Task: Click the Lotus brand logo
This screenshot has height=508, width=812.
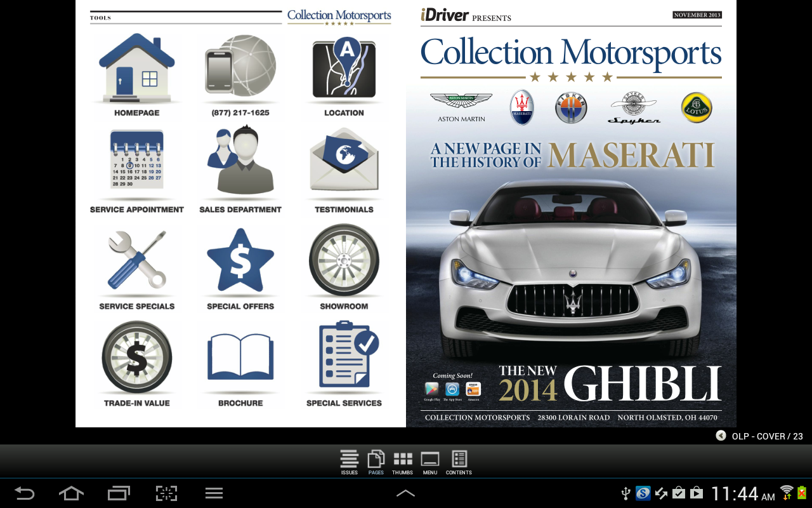Action: point(697,107)
